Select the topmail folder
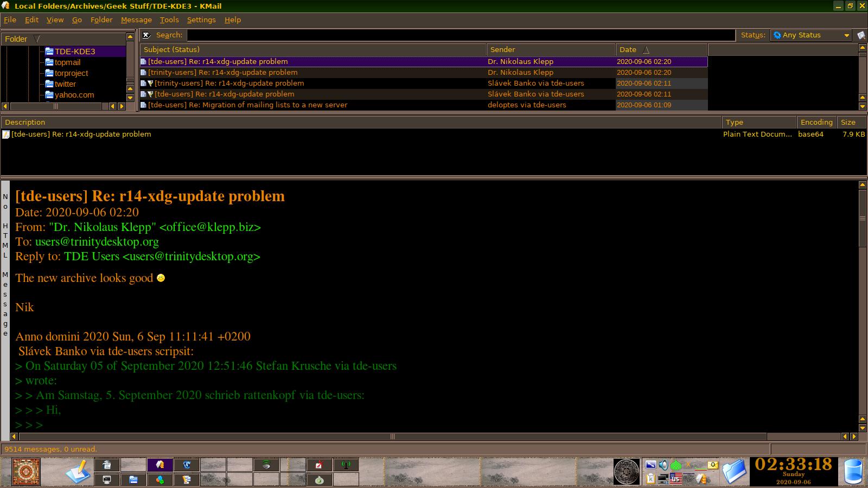 point(67,62)
